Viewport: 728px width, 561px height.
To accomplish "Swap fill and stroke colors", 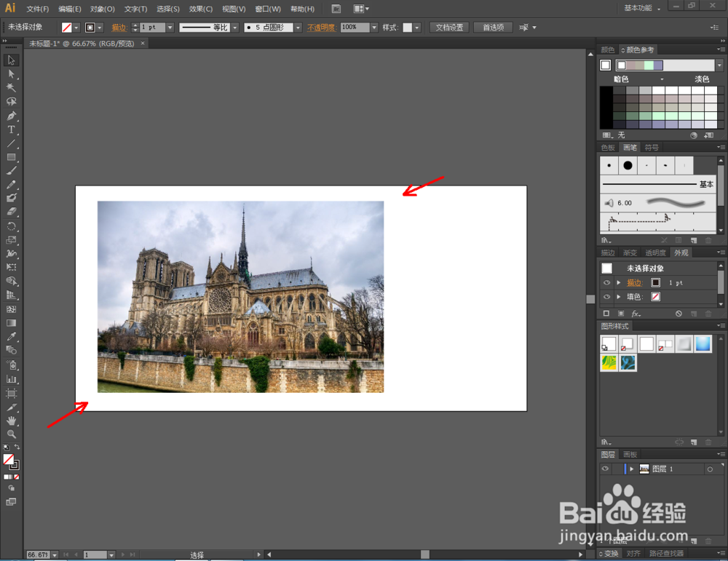I will pos(17,447).
